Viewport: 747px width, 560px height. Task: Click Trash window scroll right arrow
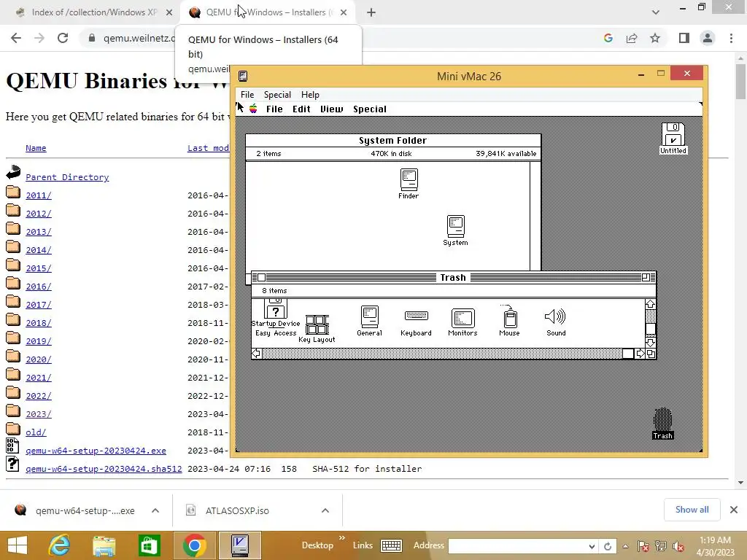[x=640, y=354]
